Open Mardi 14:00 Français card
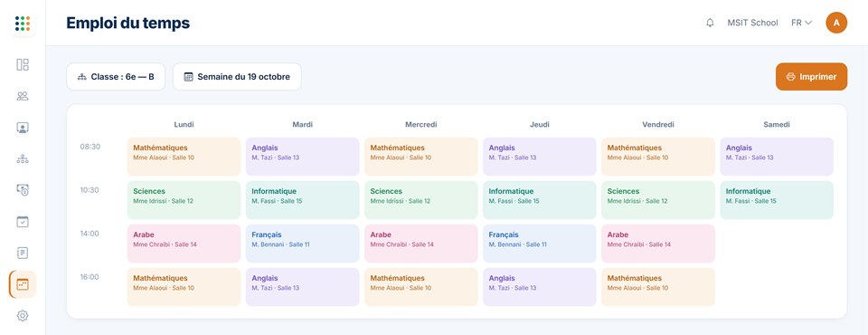This screenshot has width=868, height=335. click(x=302, y=244)
